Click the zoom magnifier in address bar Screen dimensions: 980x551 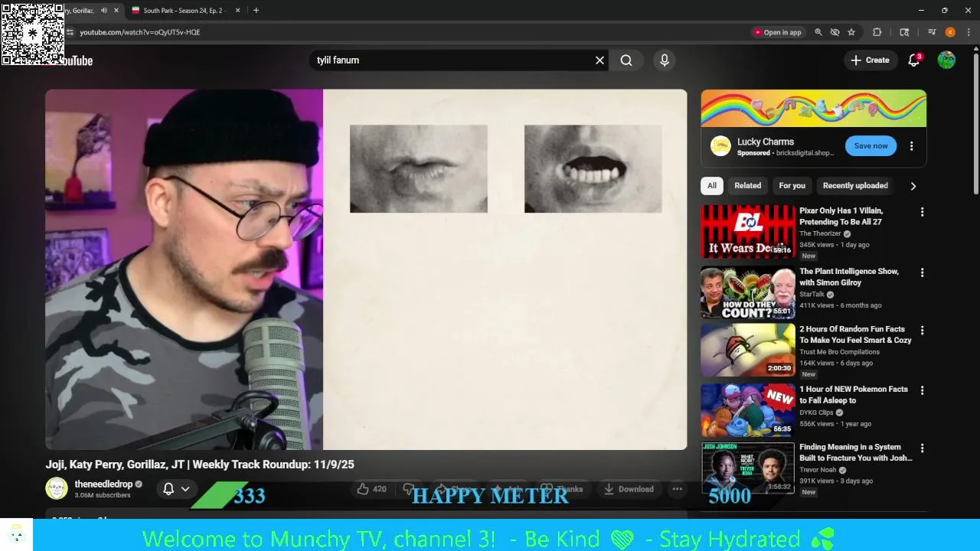click(818, 32)
